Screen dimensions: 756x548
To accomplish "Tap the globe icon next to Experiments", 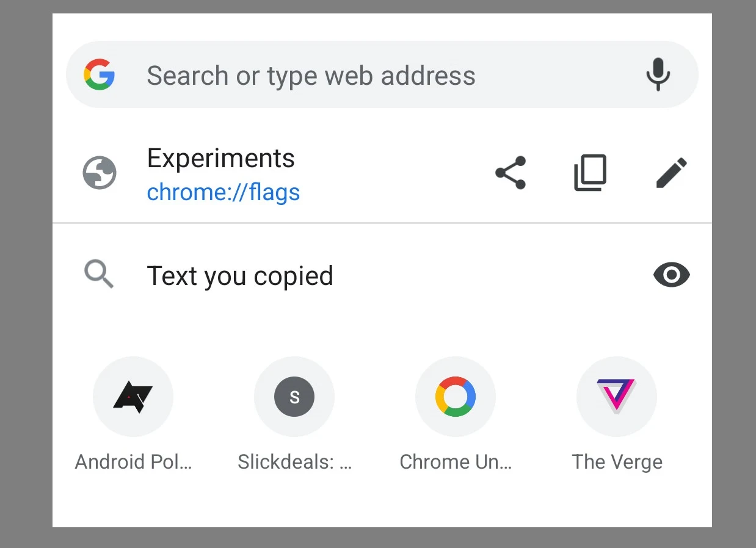I will pos(99,173).
